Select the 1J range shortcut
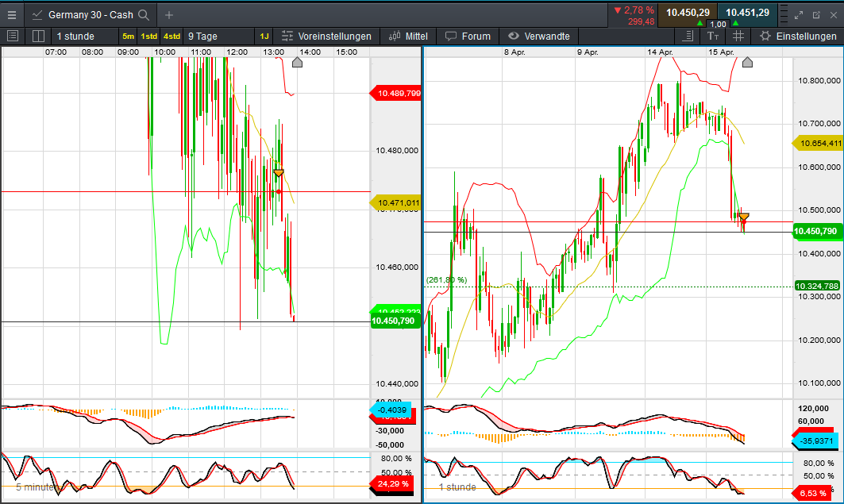The height and width of the screenshot is (504, 844). coord(264,36)
